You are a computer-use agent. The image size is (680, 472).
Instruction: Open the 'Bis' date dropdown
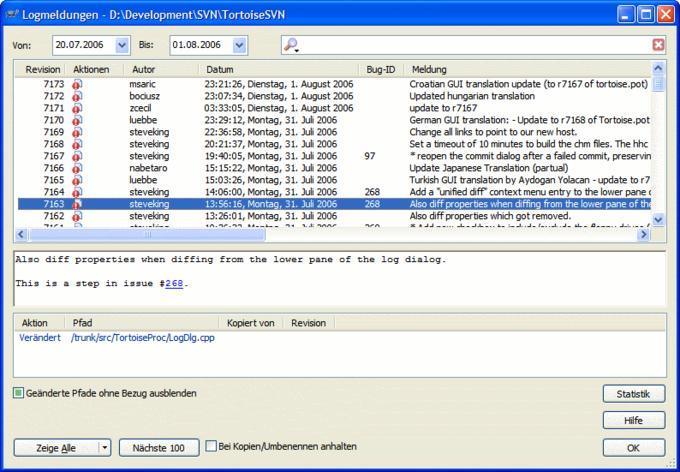point(239,45)
